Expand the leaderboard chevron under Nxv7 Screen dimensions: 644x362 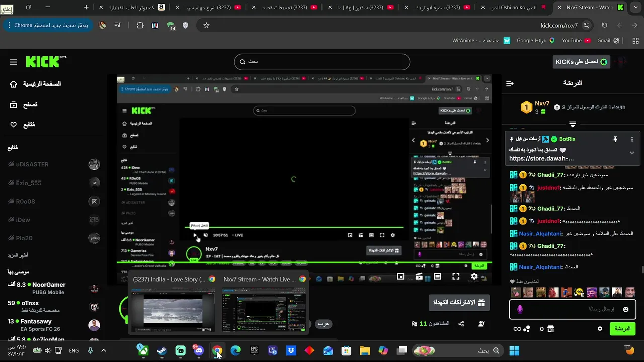tap(573, 124)
